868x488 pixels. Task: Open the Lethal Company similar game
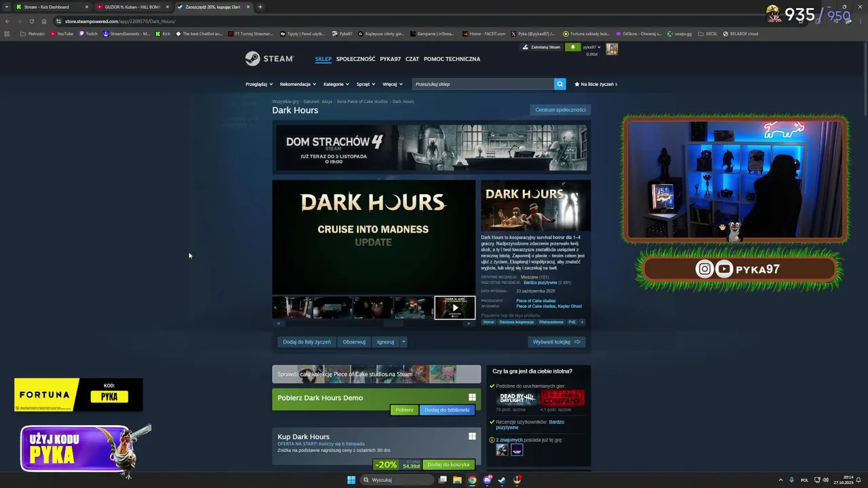[x=562, y=399]
